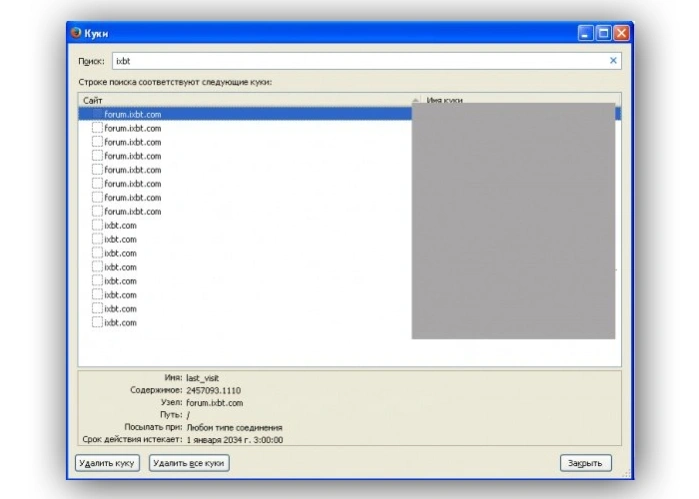699x499 pixels.
Task: Select the cookie icon of second forum.ixbt.com row
Action: tap(97, 128)
